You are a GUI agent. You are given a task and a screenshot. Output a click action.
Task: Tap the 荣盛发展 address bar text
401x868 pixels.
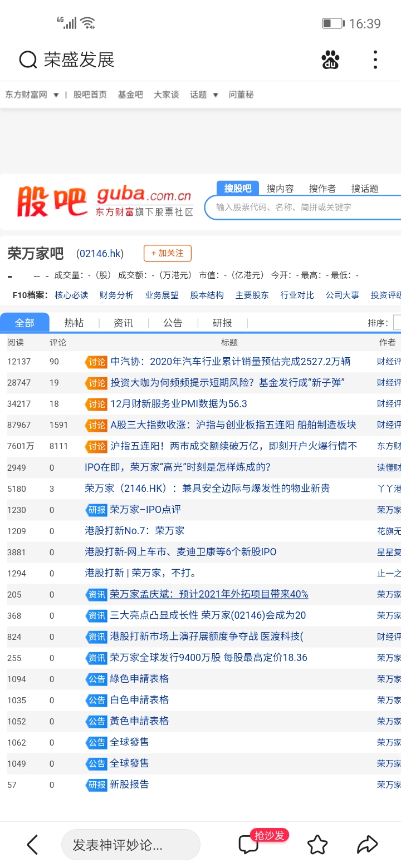click(79, 60)
